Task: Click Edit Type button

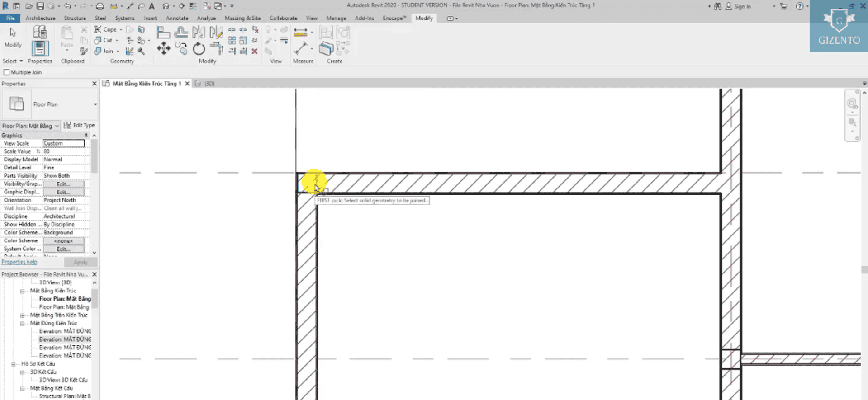Action: click(80, 125)
